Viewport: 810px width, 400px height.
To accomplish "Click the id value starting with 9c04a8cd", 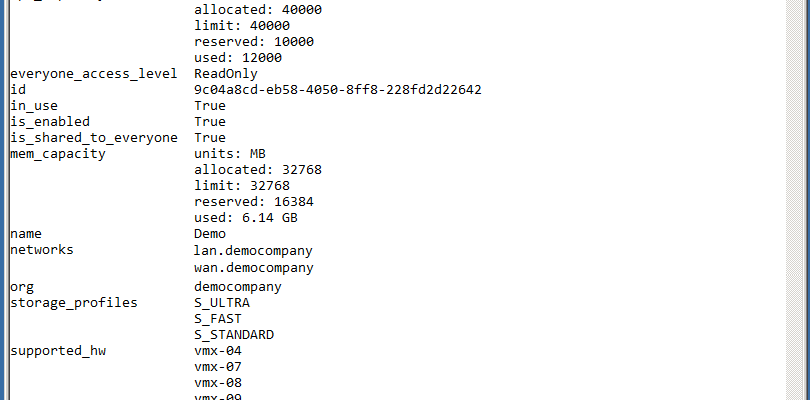I will pos(337,90).
